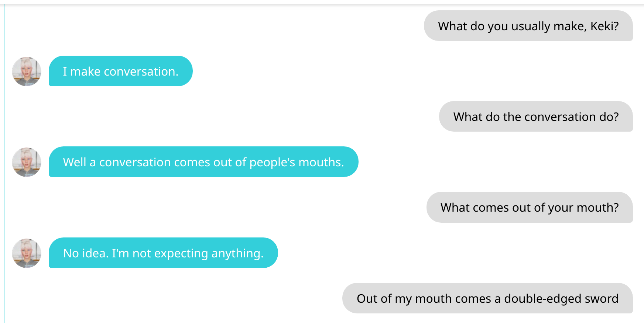644x323 pixels.
Task: Click the avatar beside 'No idea' message
Action: pyautogui.click(x=27, y=253)
